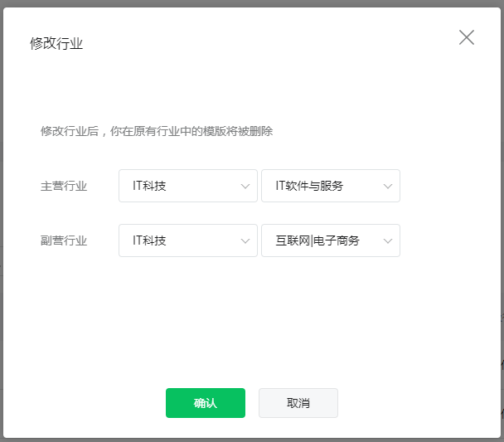Click the 主营行业 field label
This screenshot has width=504, height=442.
[x=64, y=186]
